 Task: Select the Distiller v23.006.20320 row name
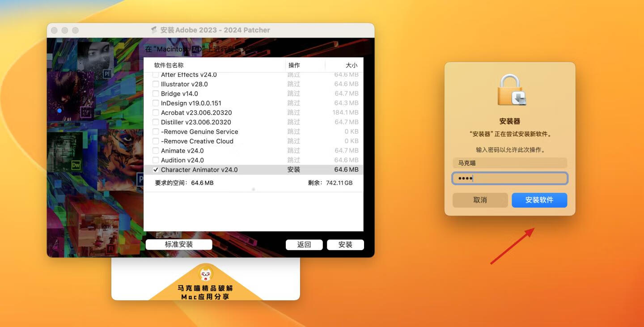coord(196,122)
